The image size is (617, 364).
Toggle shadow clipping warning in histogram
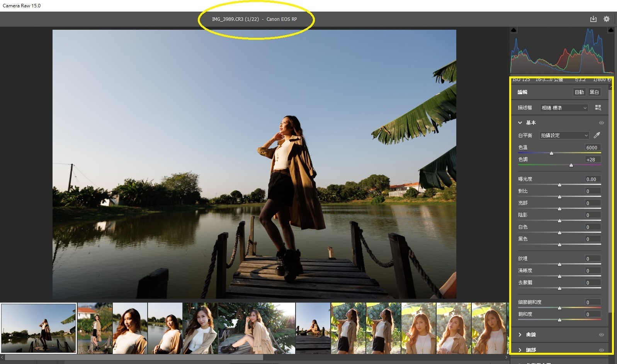[x=513, y=30]
